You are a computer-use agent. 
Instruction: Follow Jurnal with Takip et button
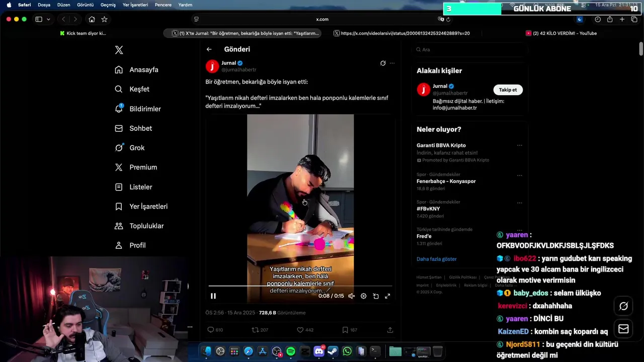point(508,89)
